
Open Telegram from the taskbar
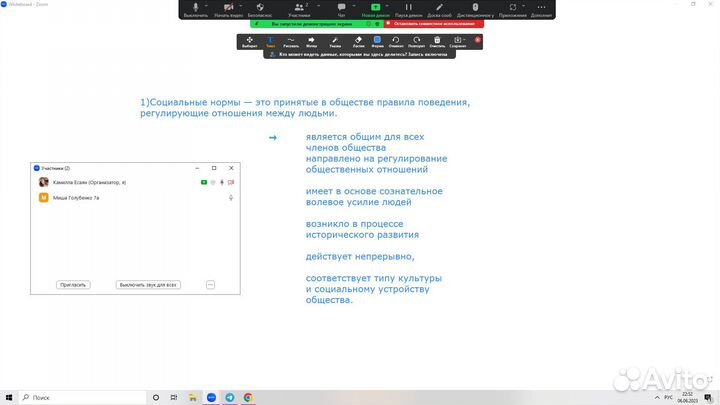[x=230, y=398]
